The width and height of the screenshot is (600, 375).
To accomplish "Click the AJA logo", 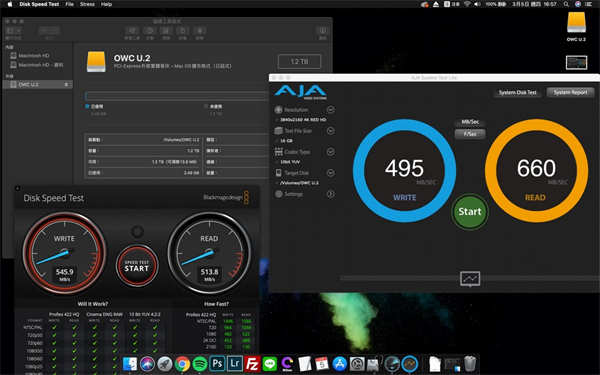I will (x=300, y=92).
